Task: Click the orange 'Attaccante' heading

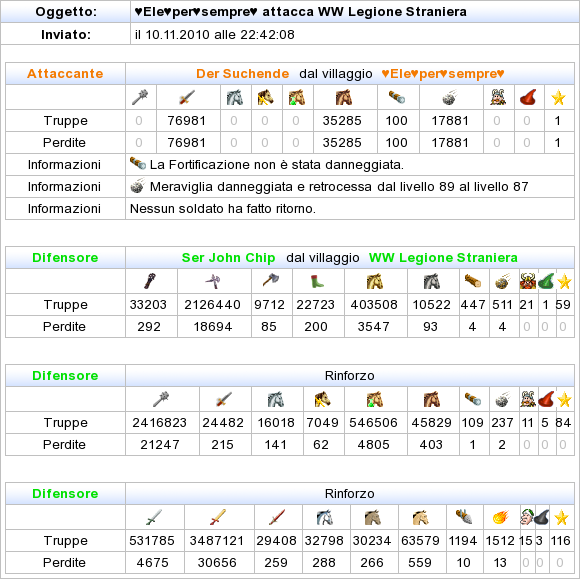Action: 65,74
